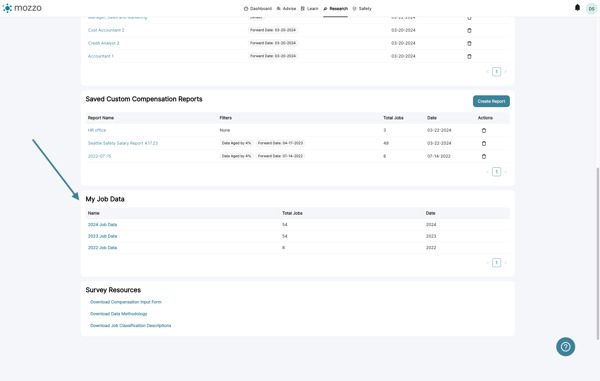Image resolution: width=600 pixels, height=381 pixels.
Task: Delete the Accountant 1 report
Action: pos(469,56)
